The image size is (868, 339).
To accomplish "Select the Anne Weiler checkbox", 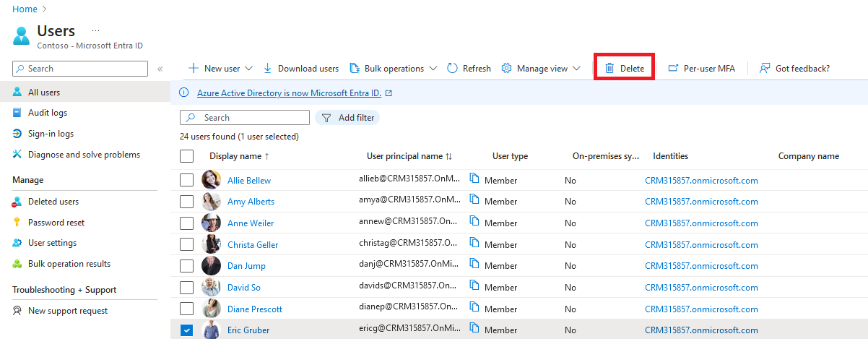I will (x=186, y=223).
